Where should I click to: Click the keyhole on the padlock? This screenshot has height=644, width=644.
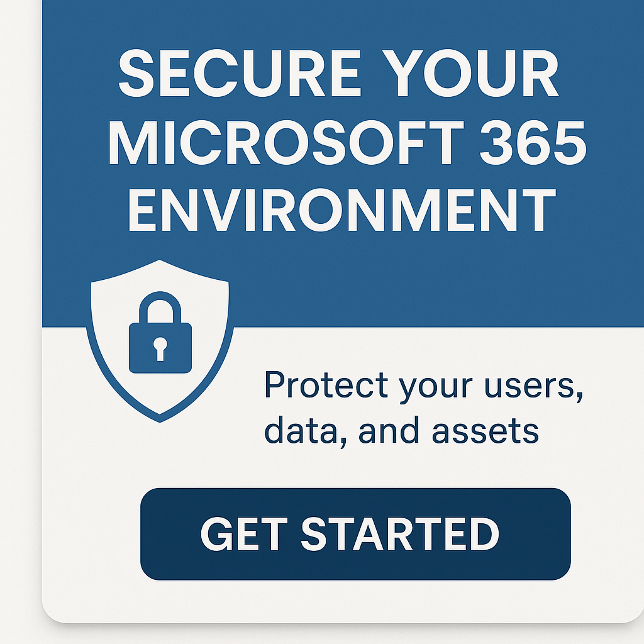coord(160,348)
